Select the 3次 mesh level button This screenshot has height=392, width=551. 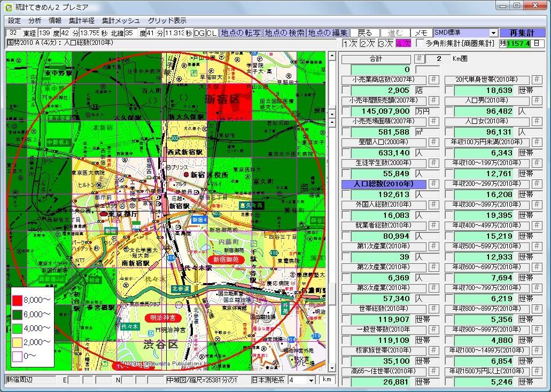[x=385, y=43]
